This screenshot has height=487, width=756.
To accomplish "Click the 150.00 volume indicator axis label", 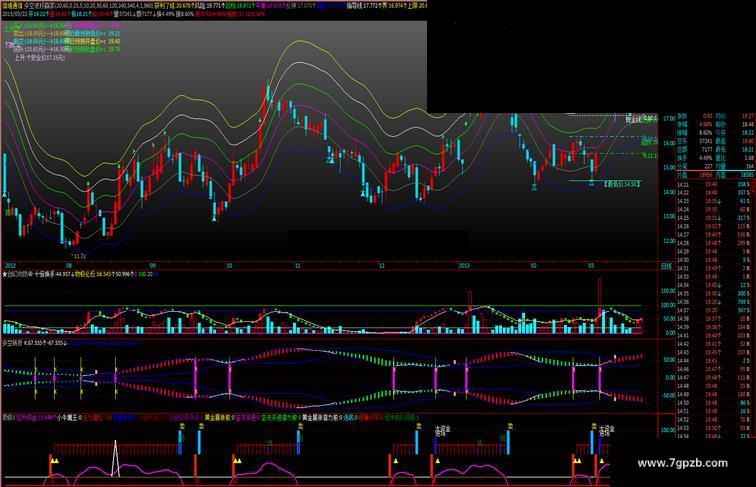I will pyautogui.click(x=668, y=291).
